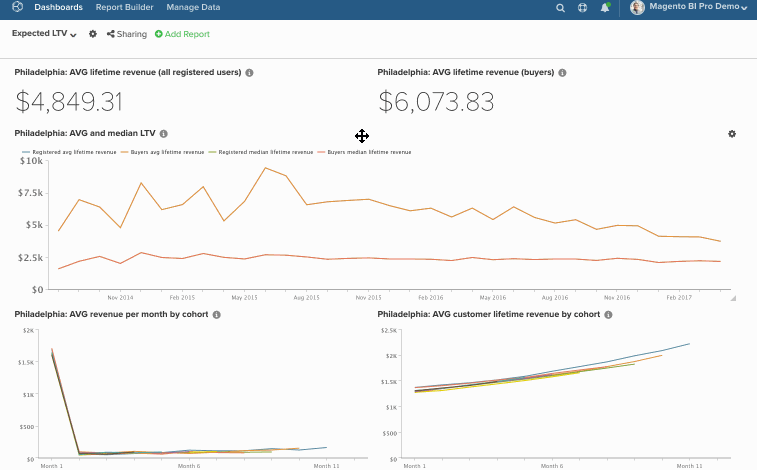
Task: Click the Magento BI logo icon
Action: pos(17,8)
